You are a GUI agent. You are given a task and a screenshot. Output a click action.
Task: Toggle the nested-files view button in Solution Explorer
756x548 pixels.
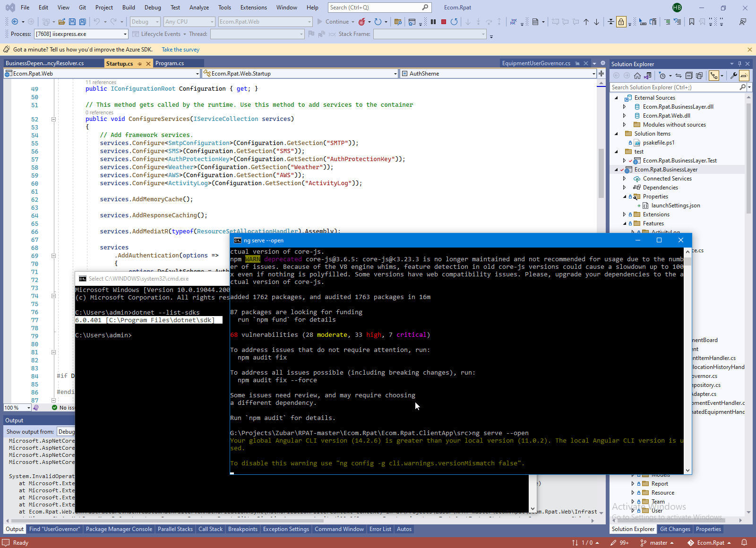pyautogui.click(x=713, y=76)
